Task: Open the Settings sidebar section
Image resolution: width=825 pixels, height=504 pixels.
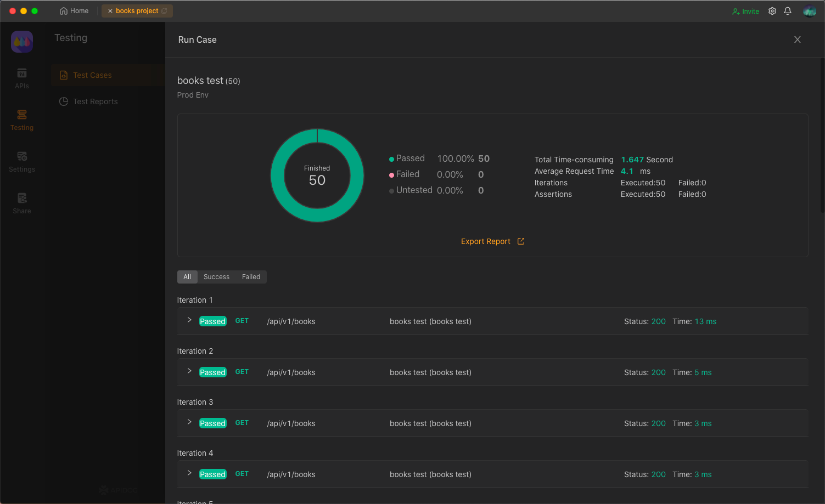Action: tap(22, 162)
